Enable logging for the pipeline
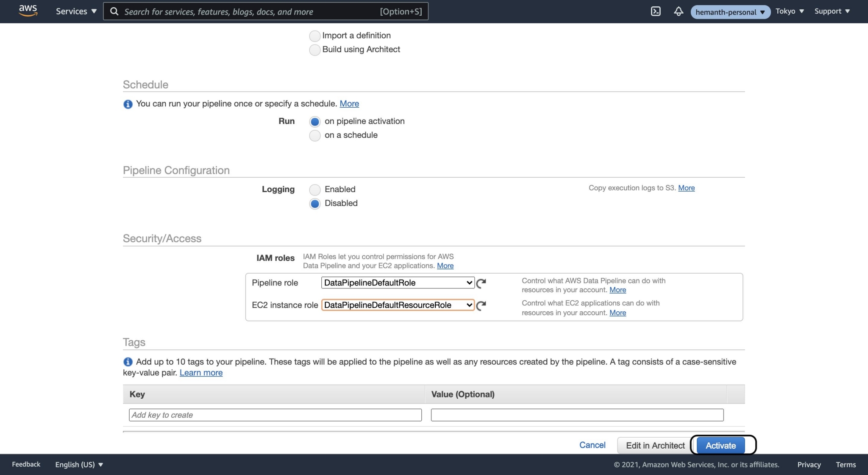Viewport: 868px width, 475px height. (x=314, y=190)
